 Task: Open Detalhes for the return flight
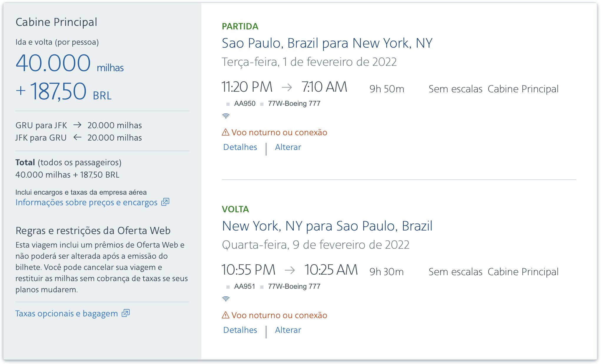pos(240,330)
